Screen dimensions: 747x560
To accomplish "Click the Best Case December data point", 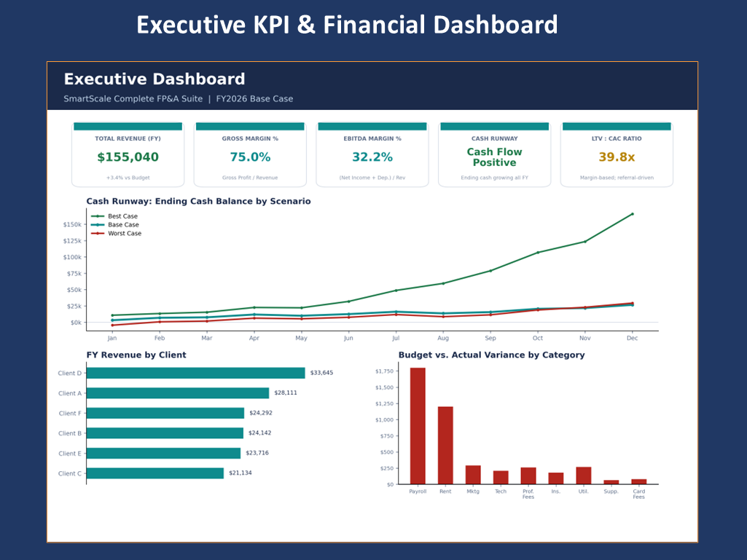I will click(x=632, y=214).
